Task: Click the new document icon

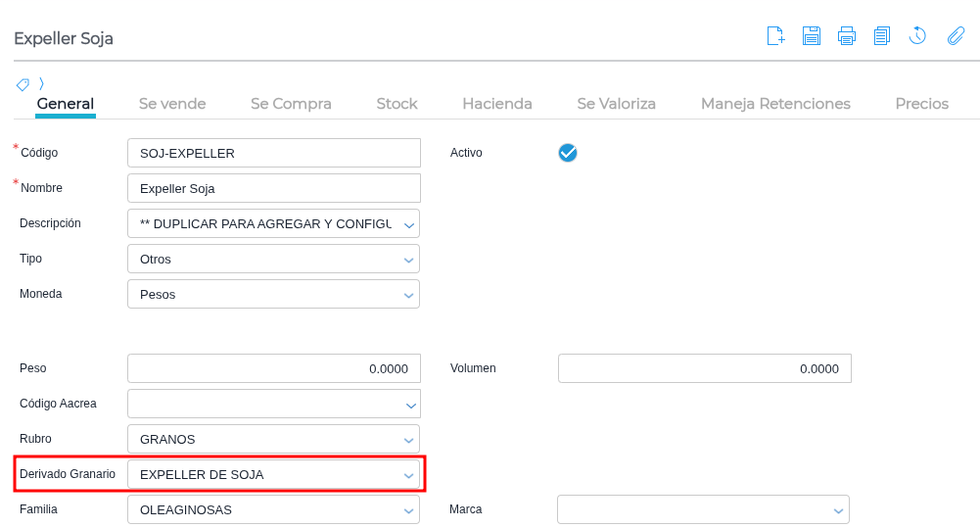Action: pyautogui.click(x=775, y=36)
